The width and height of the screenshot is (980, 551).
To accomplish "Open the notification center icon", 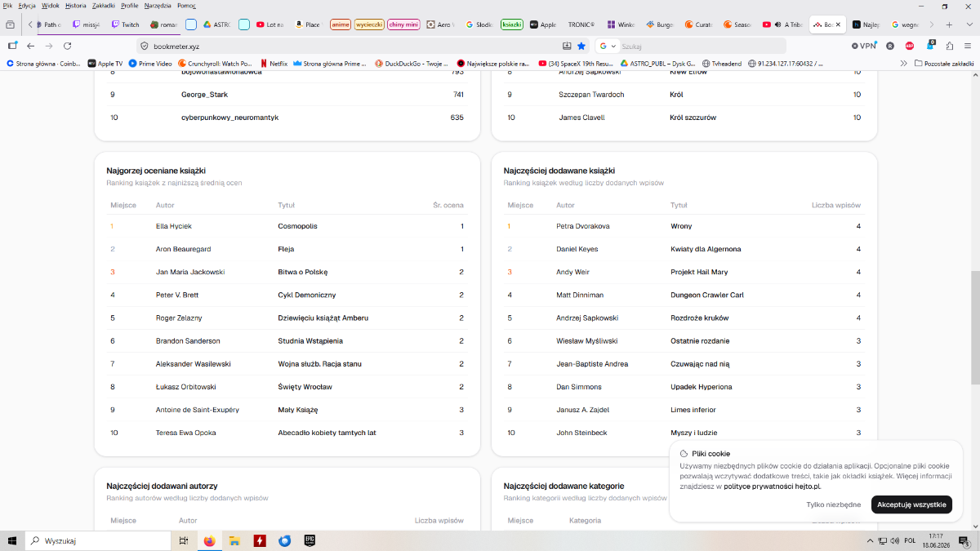I will (x=964, y=540).
